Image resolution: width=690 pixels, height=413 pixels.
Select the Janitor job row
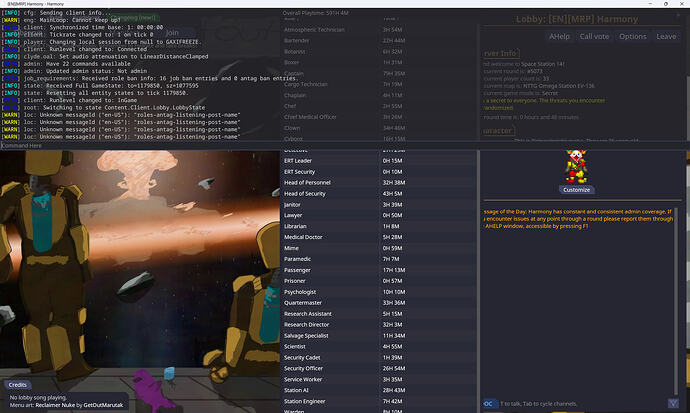pyautogui.click(x=378, y=205)
